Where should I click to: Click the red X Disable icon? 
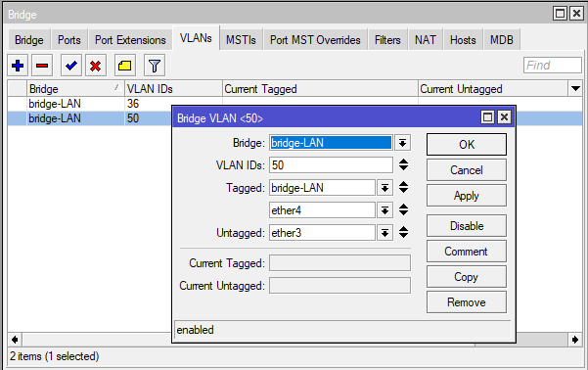pyautogui.click(x=95, y=66)
